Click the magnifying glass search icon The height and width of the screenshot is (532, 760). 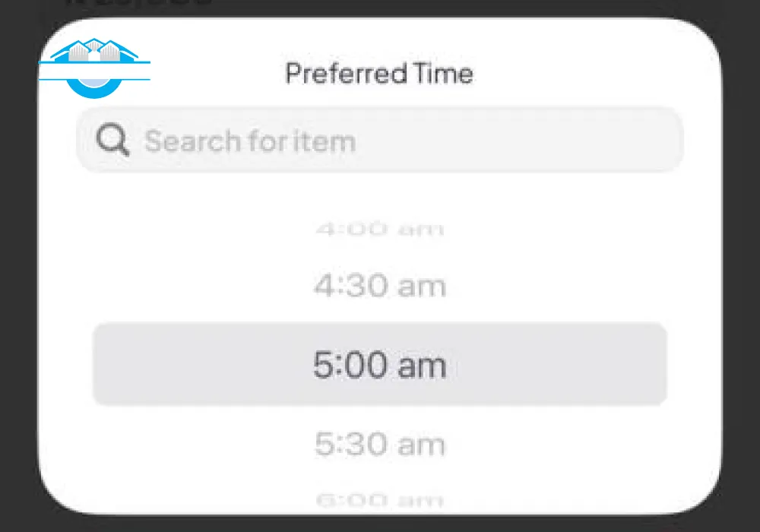click(112, 141)
